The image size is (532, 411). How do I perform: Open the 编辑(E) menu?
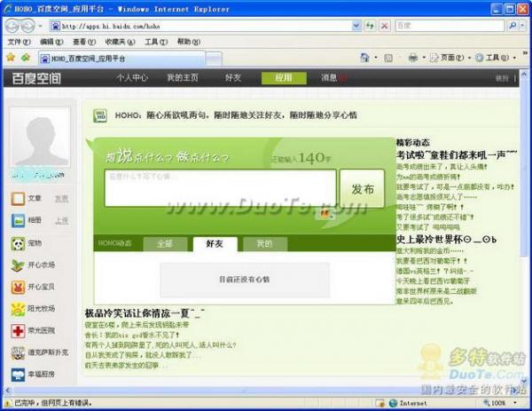tap(51, 42)
